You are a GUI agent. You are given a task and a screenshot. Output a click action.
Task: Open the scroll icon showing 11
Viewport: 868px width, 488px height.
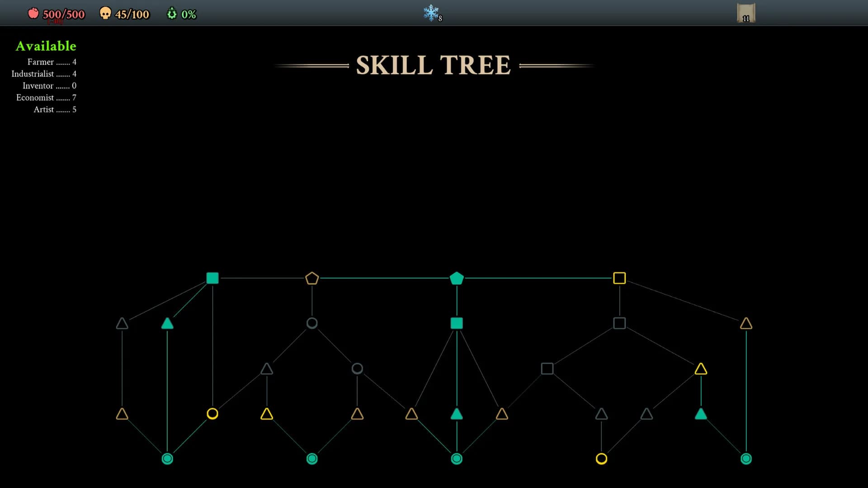pyautogui.click(x=746, y=13)
